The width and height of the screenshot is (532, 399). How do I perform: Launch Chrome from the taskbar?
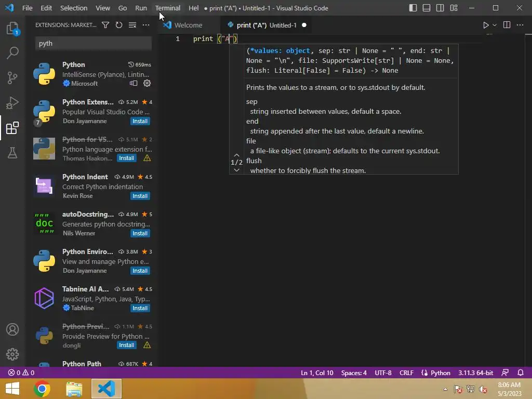point(42,389)
